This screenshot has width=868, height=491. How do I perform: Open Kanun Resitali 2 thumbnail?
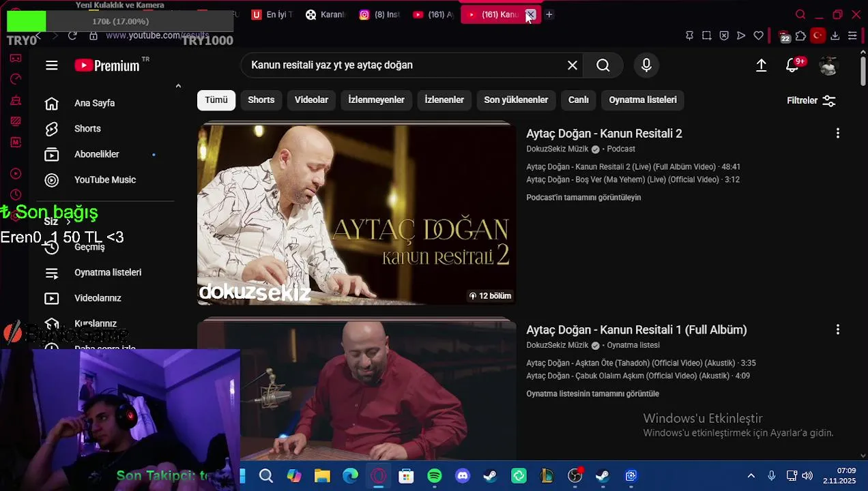point(357,215)
